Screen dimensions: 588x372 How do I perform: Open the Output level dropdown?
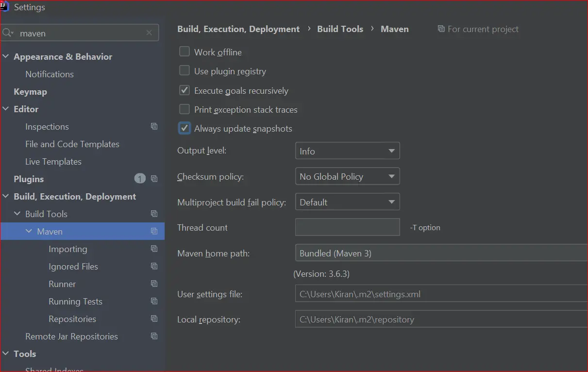347,151
